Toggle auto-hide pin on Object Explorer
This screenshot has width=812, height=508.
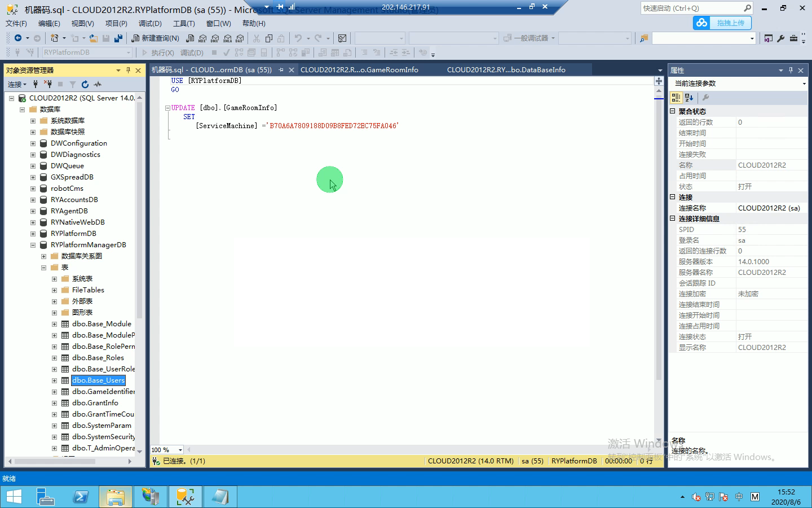[x=128, y=70]
